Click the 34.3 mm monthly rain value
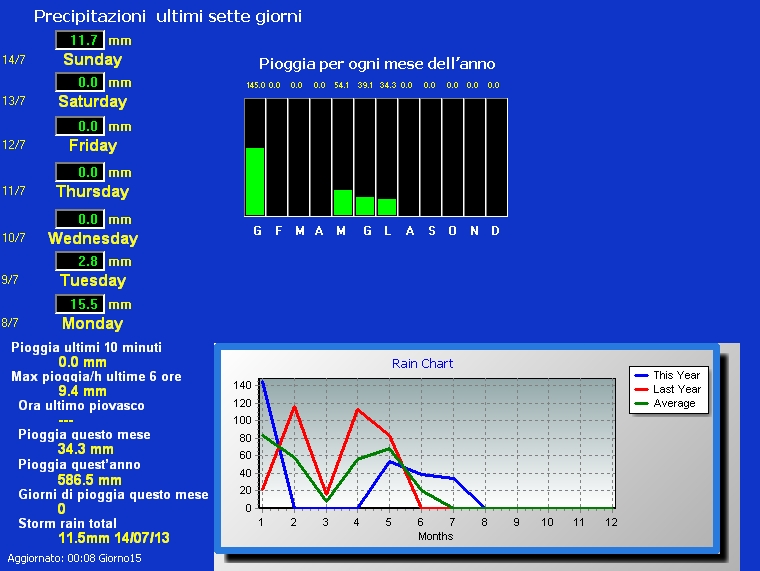Image resolution: width=760 pixels, height=571 pixels. tap(85, 449)
